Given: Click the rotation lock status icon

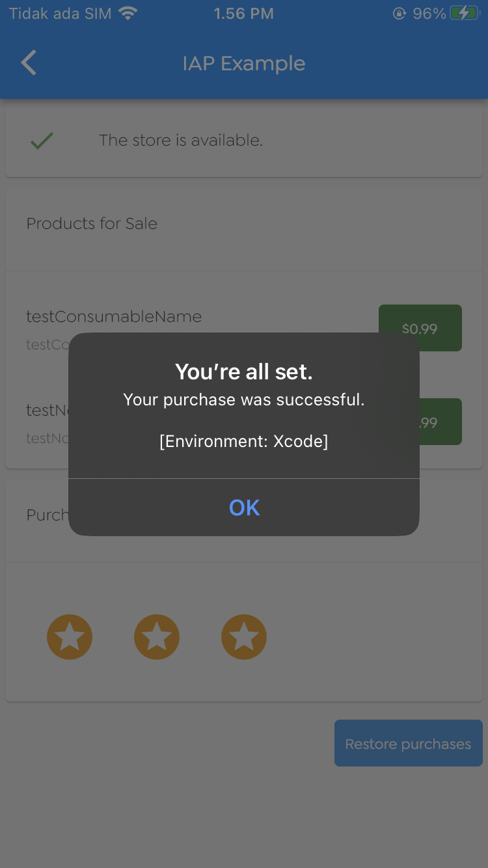Looking at the screenshot, I should [400, 14].
